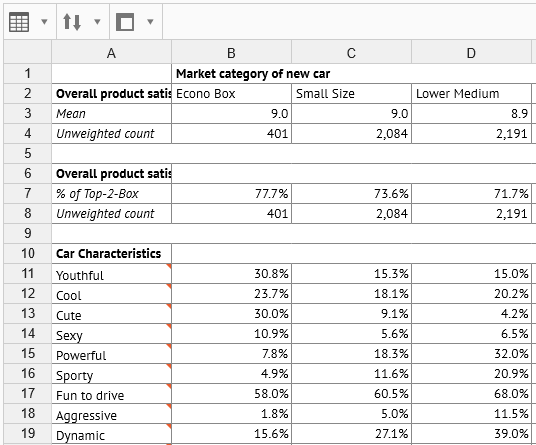
Task: Click the table grid icon in toolbar
Action: coord(19,22)
